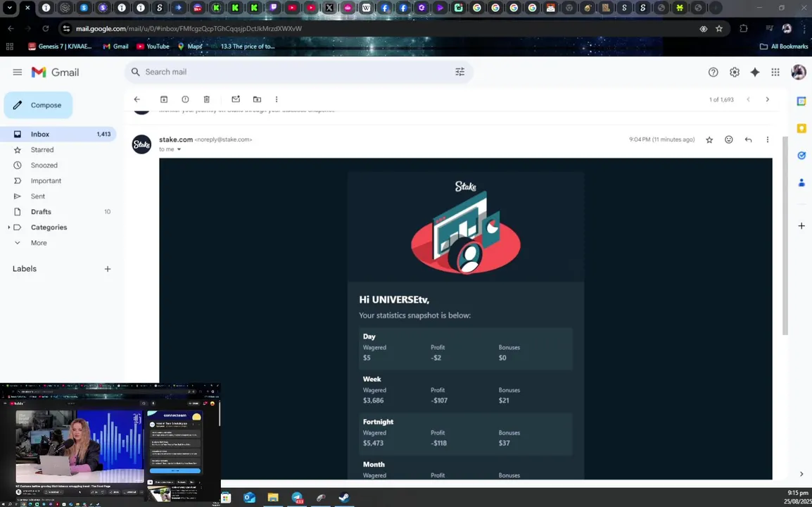The height and width of the screenshot is (507, 812).
Task: Open Contacts side panel
Action: (801, 182)
